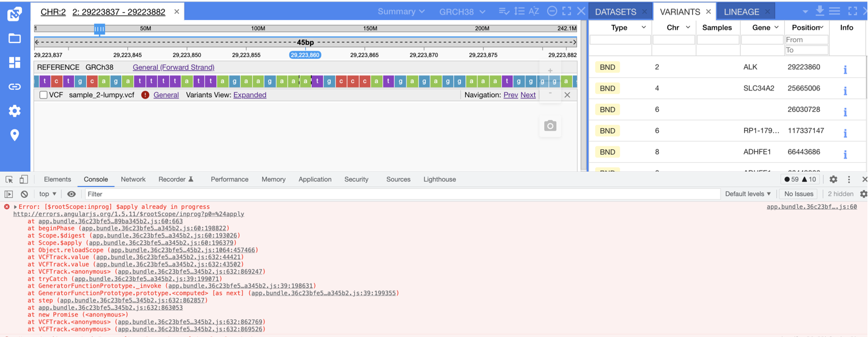Image resolution: width=868 pixels, height=337 pixels.
Task: Download variants table via download icon
Action: [x=819, y=11]
